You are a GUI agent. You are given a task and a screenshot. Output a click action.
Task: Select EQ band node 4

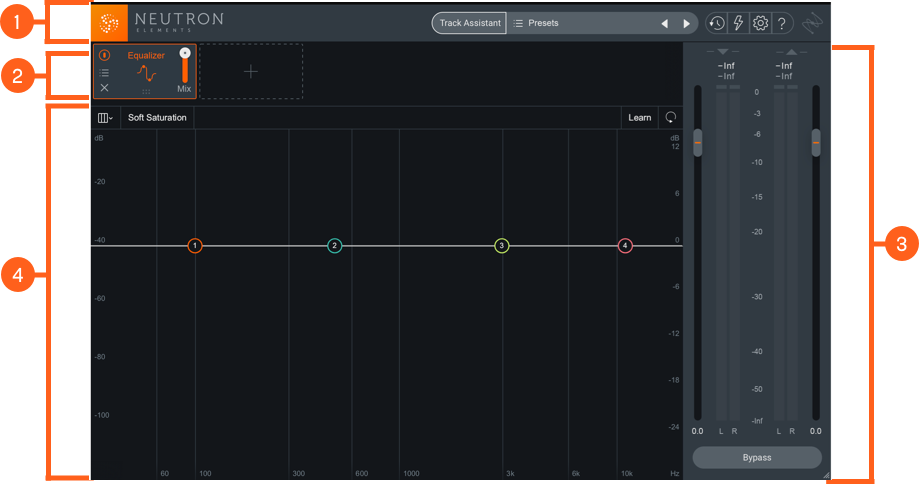(625, 246)
